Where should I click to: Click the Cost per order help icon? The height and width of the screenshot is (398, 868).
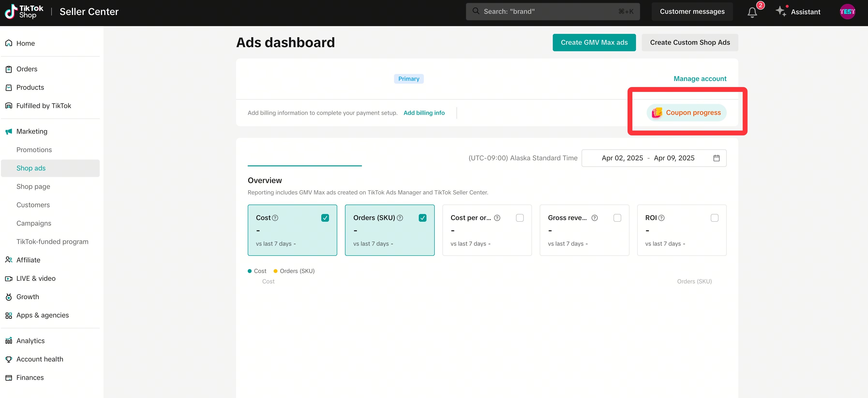497,218
